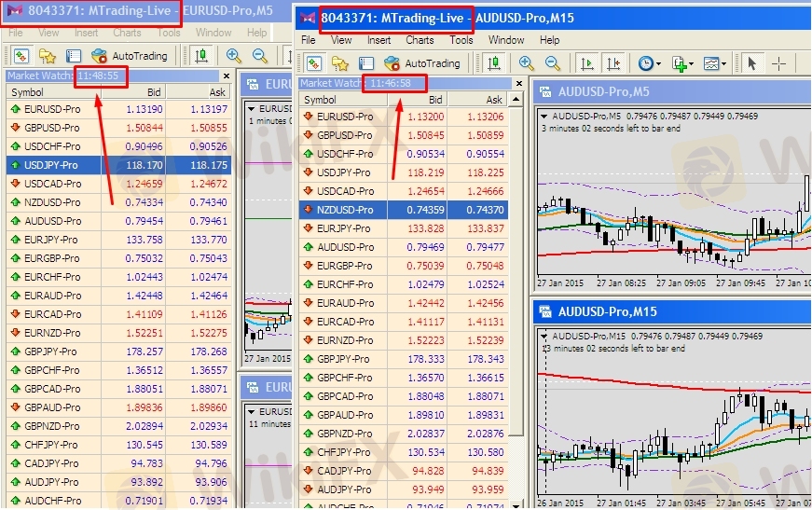The width and height of the screenshot is (812, 510).
Task: Close the Market Watch panel showing 11:48:55
Action: pos(227,76)
